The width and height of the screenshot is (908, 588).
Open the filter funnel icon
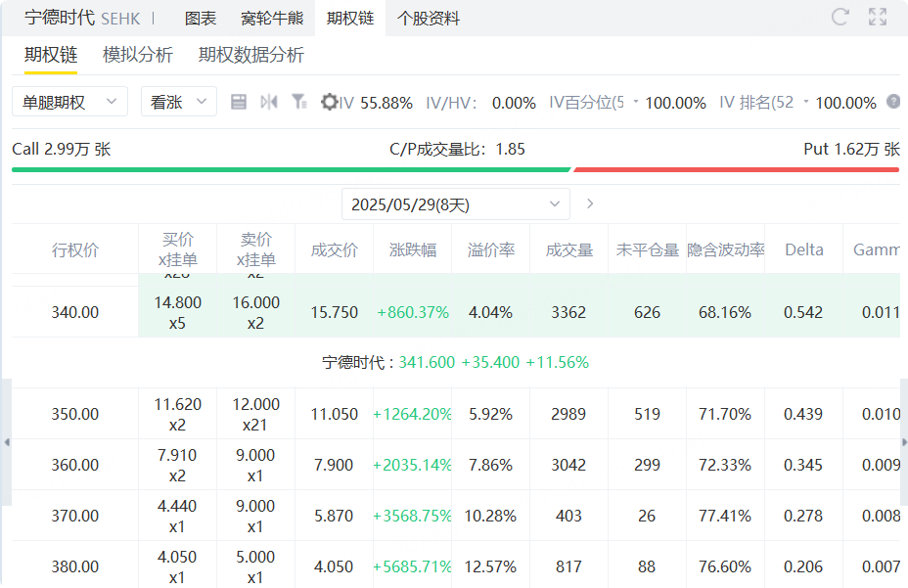click(298, 102)
